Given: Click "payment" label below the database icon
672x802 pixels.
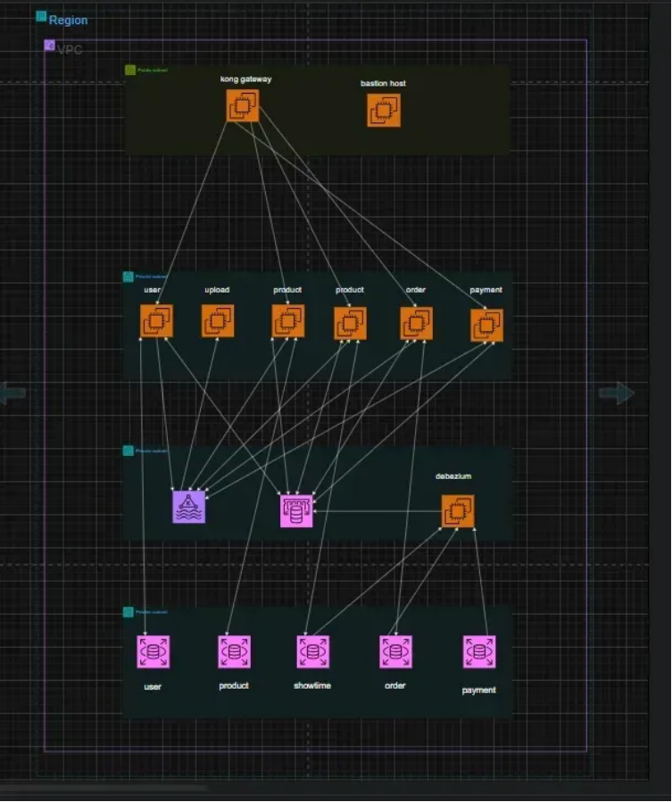Looking at the screenshot, I should tap(479, 690).
